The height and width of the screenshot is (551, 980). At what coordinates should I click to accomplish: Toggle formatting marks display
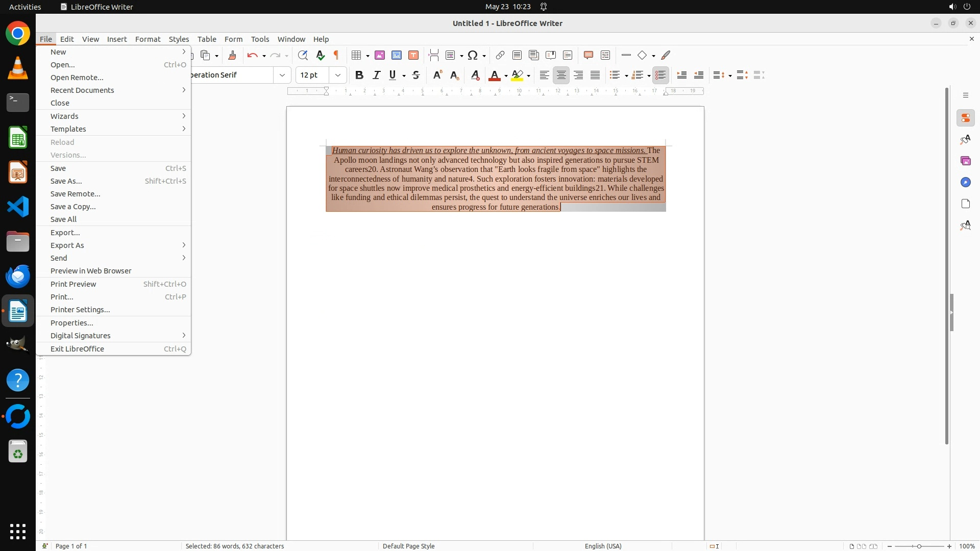(x=336, y=55)
